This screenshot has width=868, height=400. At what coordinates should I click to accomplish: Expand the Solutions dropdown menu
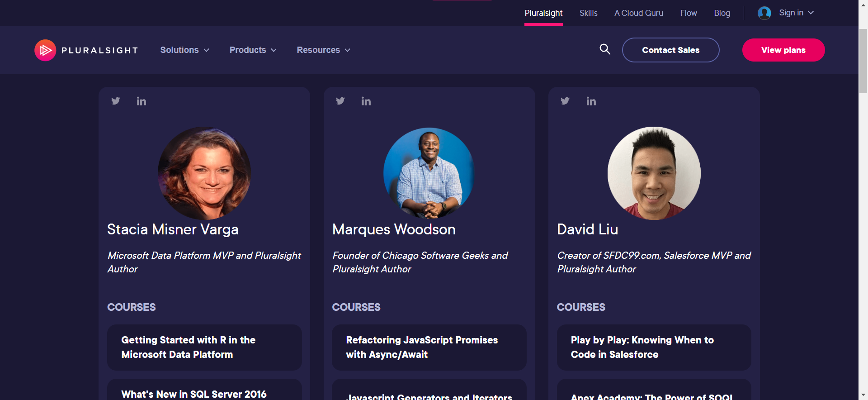click(184, 50)
